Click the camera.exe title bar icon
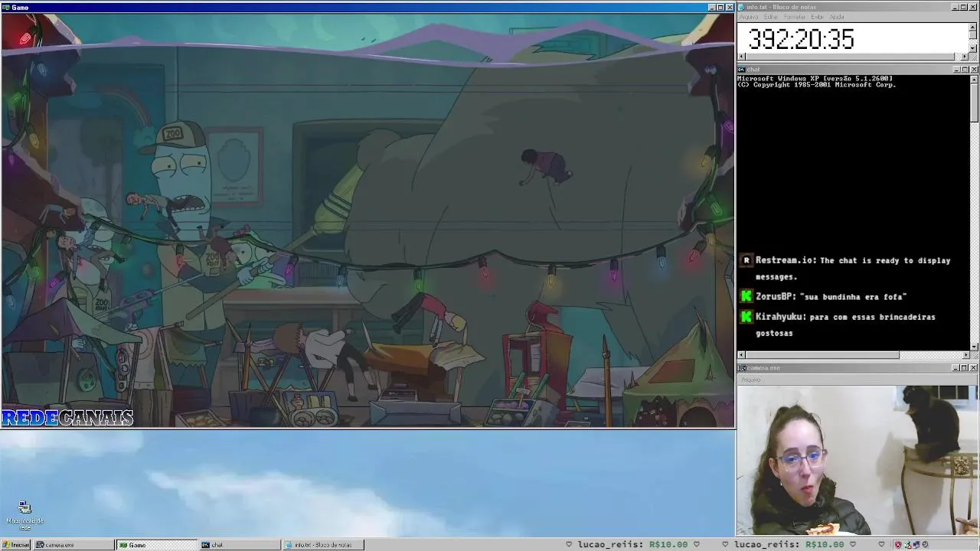This screenshot has height=551, width=980. tap(742, 368)
